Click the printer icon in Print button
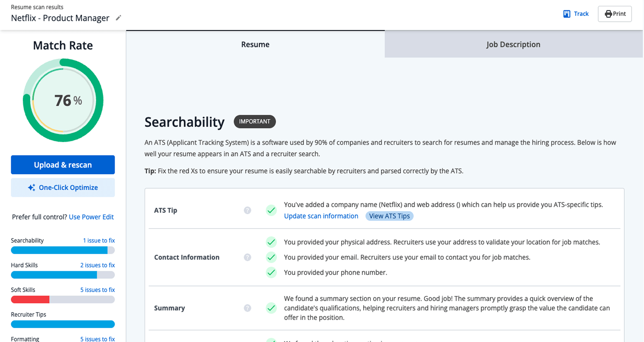 point(608,14)
